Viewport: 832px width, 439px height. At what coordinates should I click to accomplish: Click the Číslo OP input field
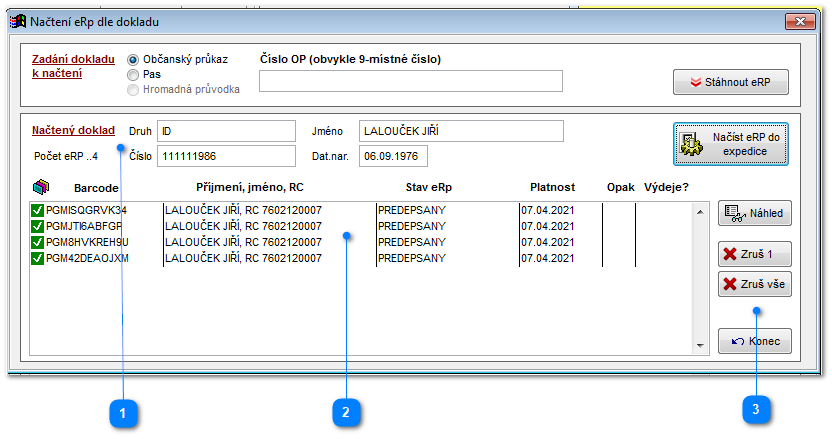(x=411, y=81)
